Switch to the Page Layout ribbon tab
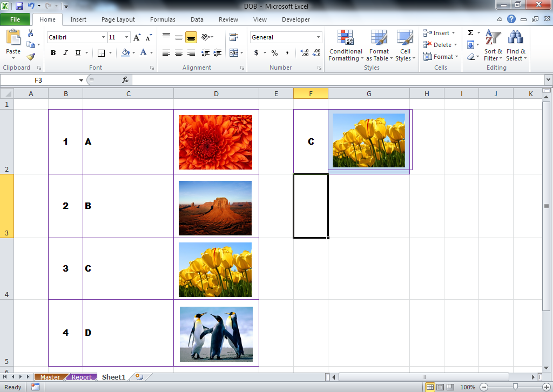The width and height of the screenshot is (553, 392). (x=118, y=19)
